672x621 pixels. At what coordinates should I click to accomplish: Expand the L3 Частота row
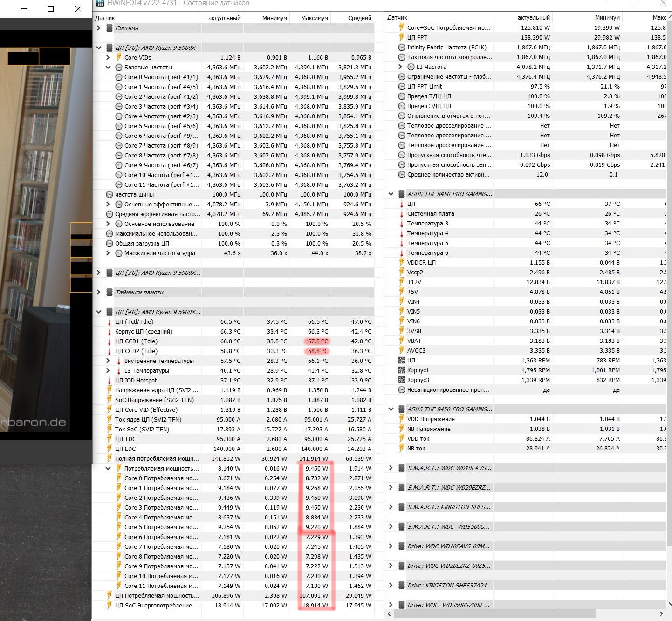coord(400,67)
